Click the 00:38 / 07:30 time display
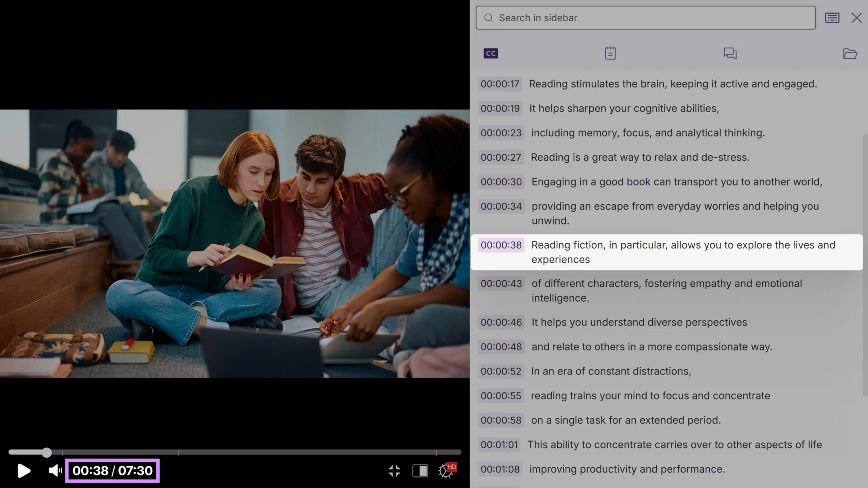 click(112, 470)
